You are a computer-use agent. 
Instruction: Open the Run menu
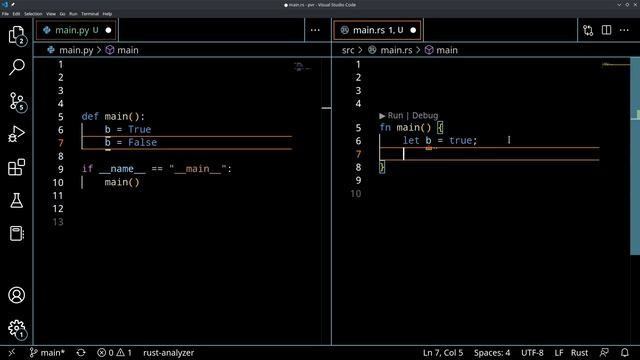73,14
